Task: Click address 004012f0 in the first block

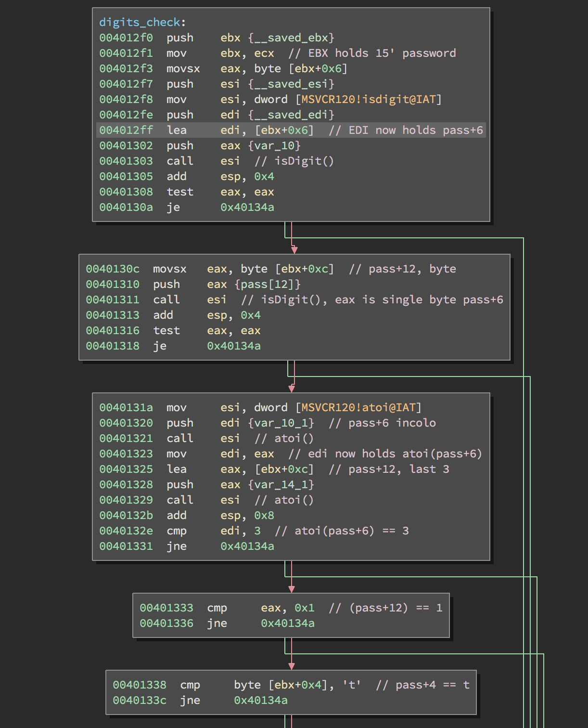Action: [126, 38]
